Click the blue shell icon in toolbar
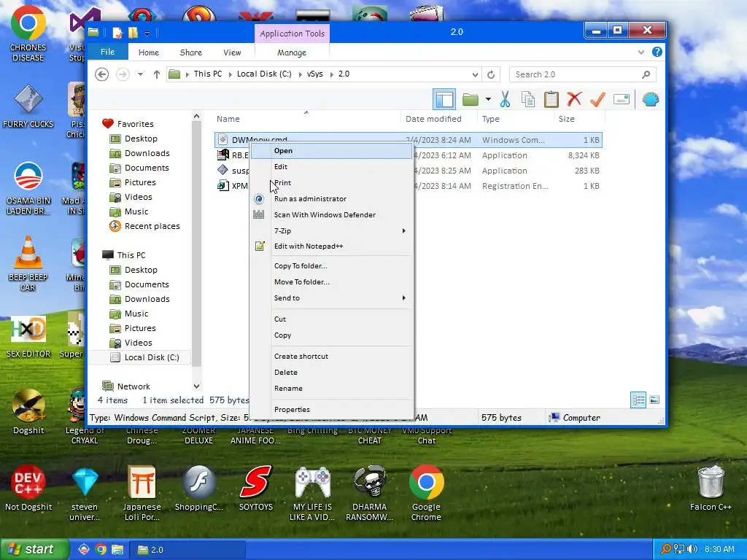 (x=650, y=99)
